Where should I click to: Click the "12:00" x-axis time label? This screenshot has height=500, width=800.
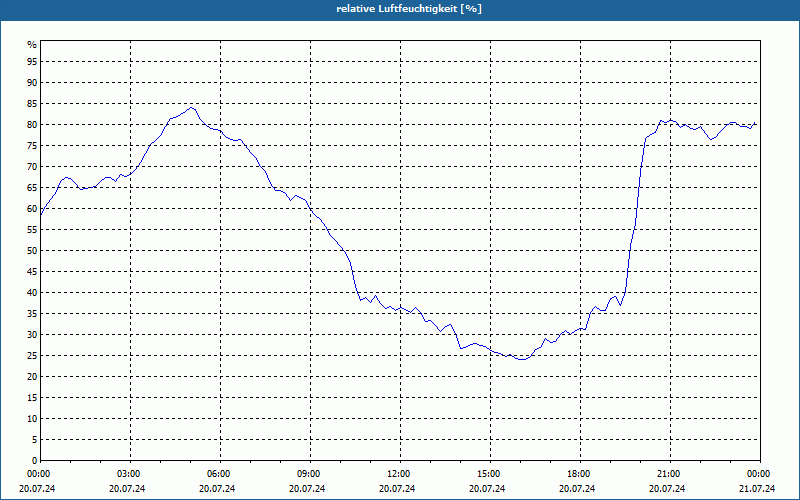[398, 474]
